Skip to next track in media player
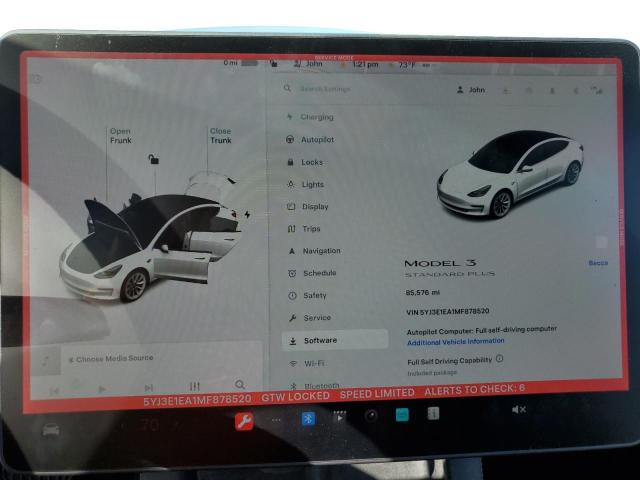 148,388
